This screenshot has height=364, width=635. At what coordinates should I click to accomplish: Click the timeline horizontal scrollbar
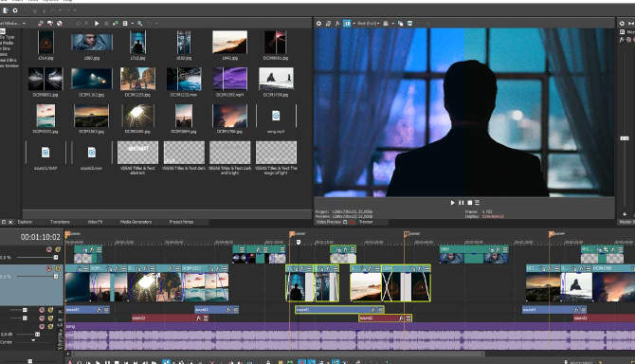tap(278, 354)
